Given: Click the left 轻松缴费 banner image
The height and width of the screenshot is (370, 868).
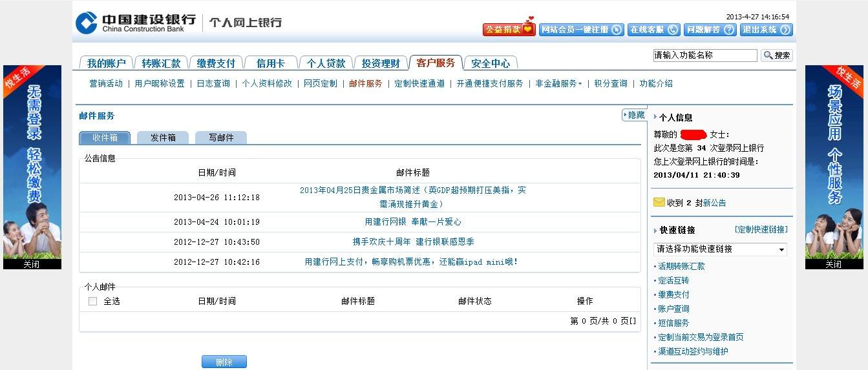Looking at the screenshot, I should coord(32,162).
